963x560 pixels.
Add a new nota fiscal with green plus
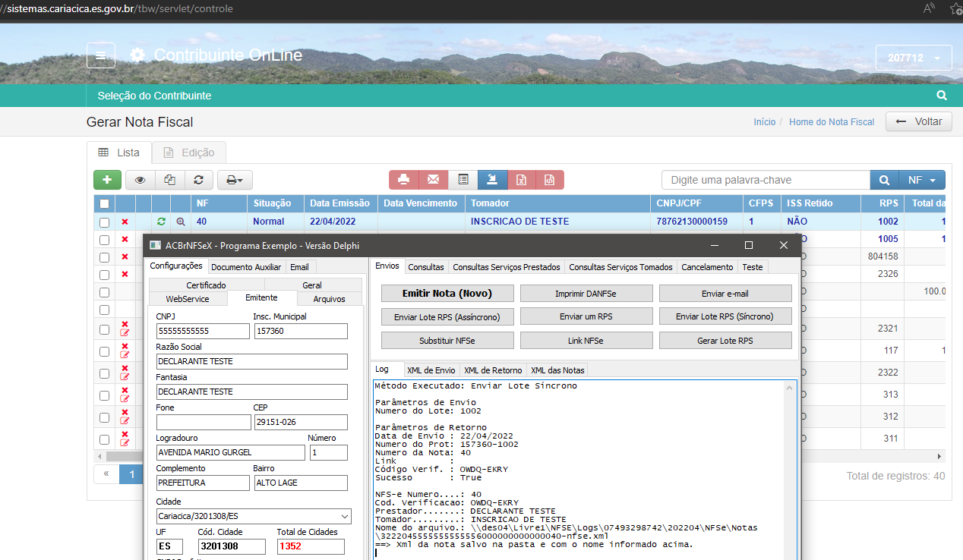pos(107,180)
